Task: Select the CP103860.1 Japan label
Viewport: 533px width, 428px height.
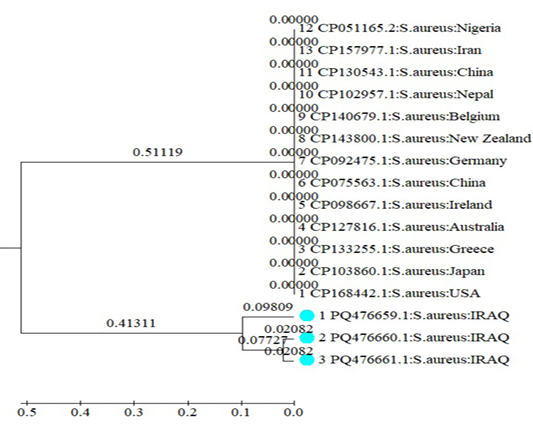Action: [x=392, y=271]
